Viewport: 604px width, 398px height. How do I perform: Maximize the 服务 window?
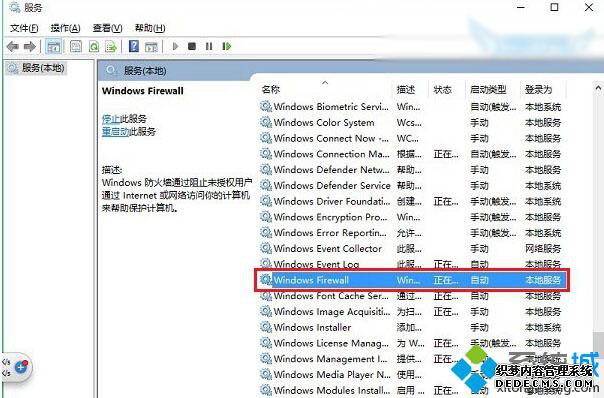tap(554, 7)
